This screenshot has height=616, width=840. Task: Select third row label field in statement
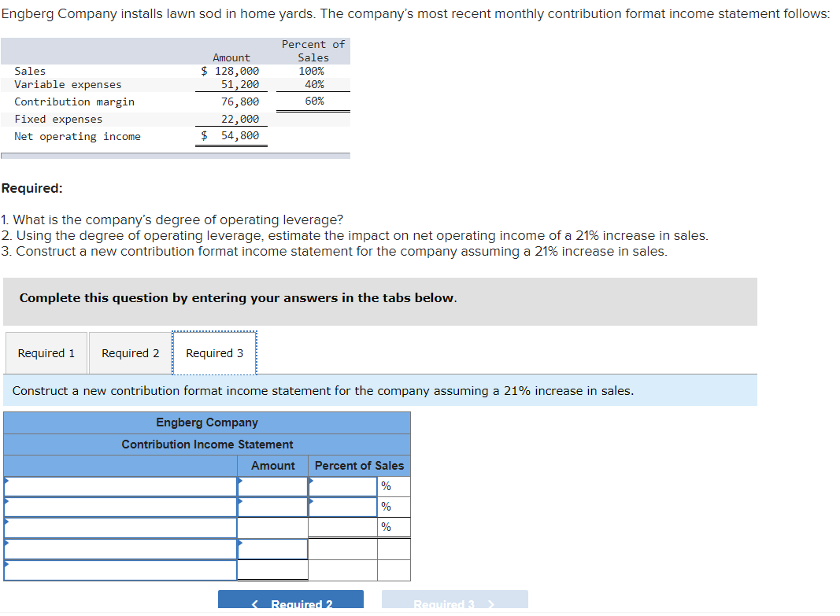pyautogui.click(x=120, y=528)
